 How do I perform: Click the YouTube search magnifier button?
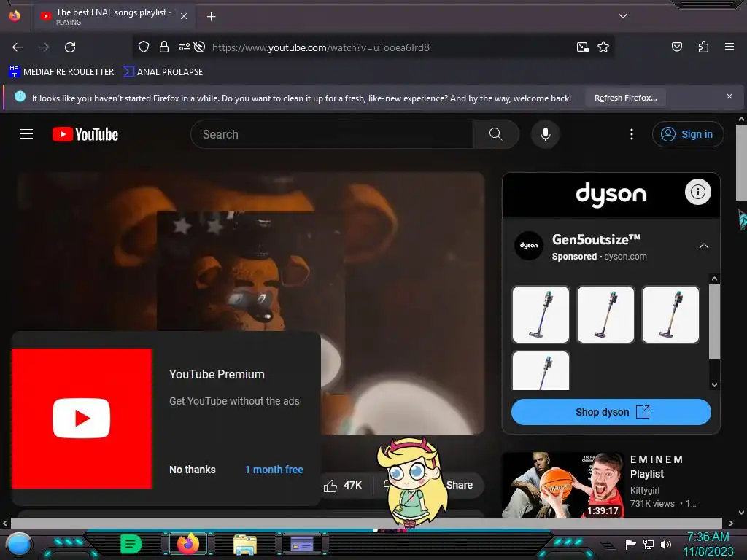(495, 134)
